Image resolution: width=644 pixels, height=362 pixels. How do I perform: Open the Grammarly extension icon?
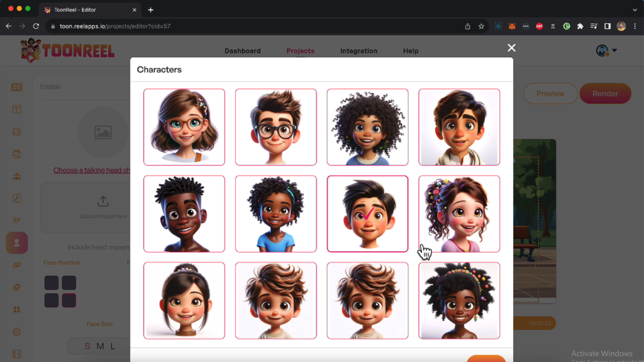pyautogui.click(x=567, y=26)
